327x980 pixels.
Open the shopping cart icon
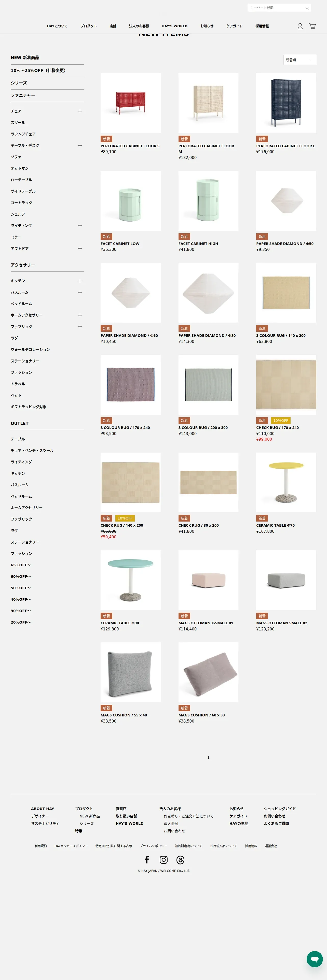[x=312, y=26]
